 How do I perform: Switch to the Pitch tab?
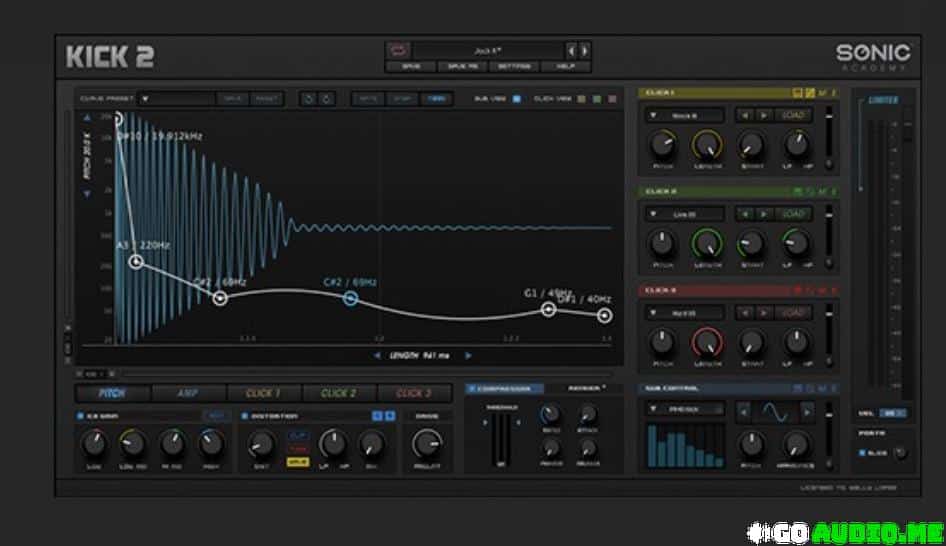point(112,393)
